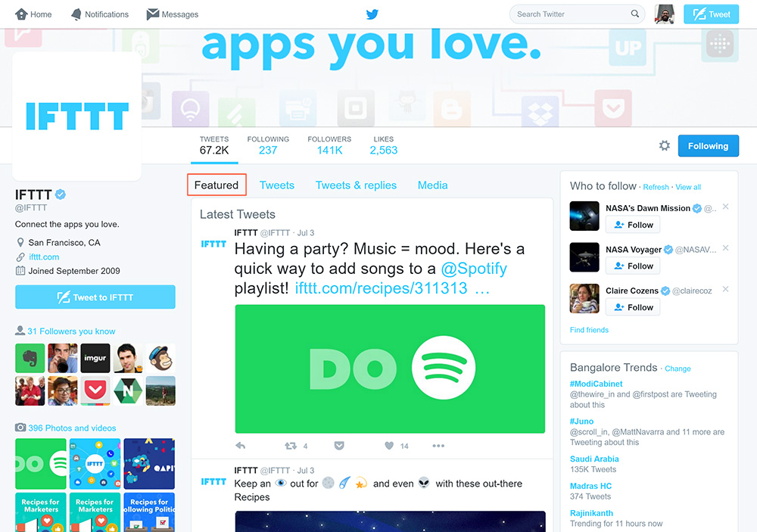View the Followers count 141K
Screen dimensions: 757x532
[329, 146]
